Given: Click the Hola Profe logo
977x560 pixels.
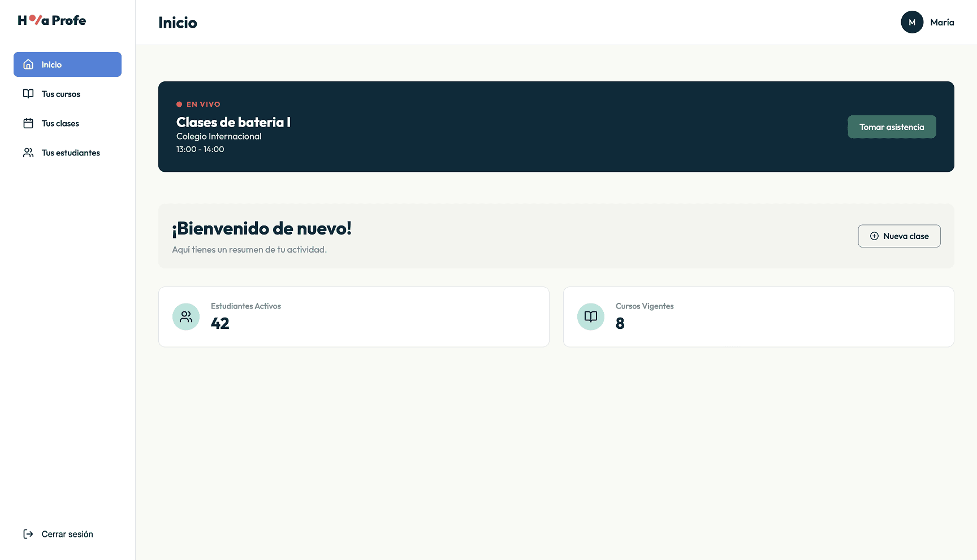Looking at the screenshot, I should 52,20.
